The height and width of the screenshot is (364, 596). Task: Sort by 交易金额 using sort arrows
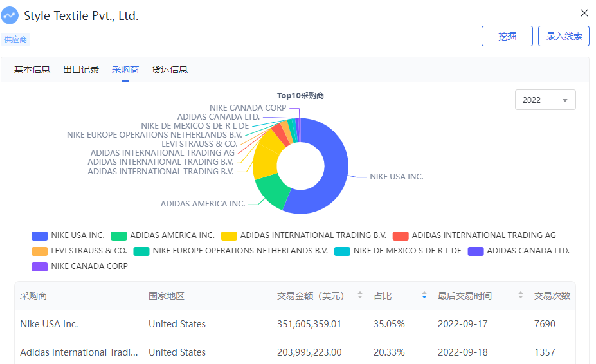[x=360, y=295]
